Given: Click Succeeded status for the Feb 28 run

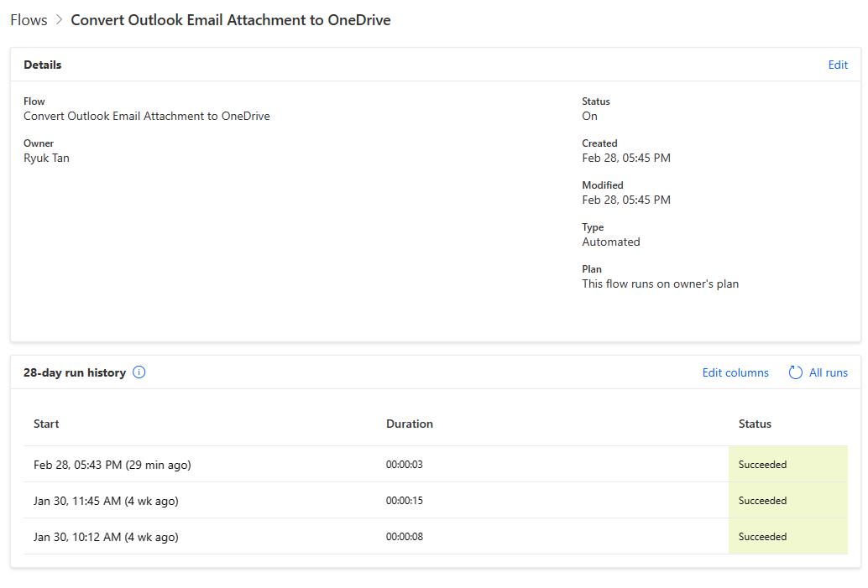Looking at the screenshot, I should 787,464.
